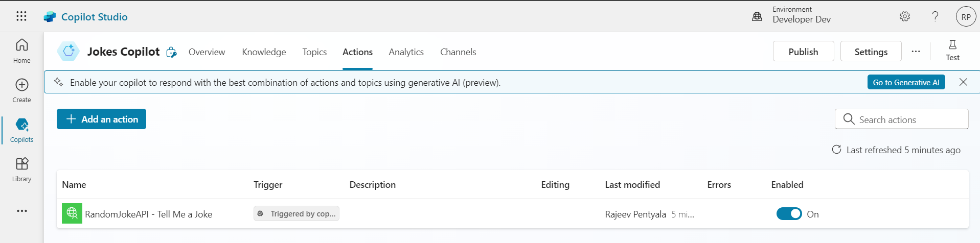Open the environment globe icon
This screenshot has width=980, height=243.
click(x=757, y=17)
